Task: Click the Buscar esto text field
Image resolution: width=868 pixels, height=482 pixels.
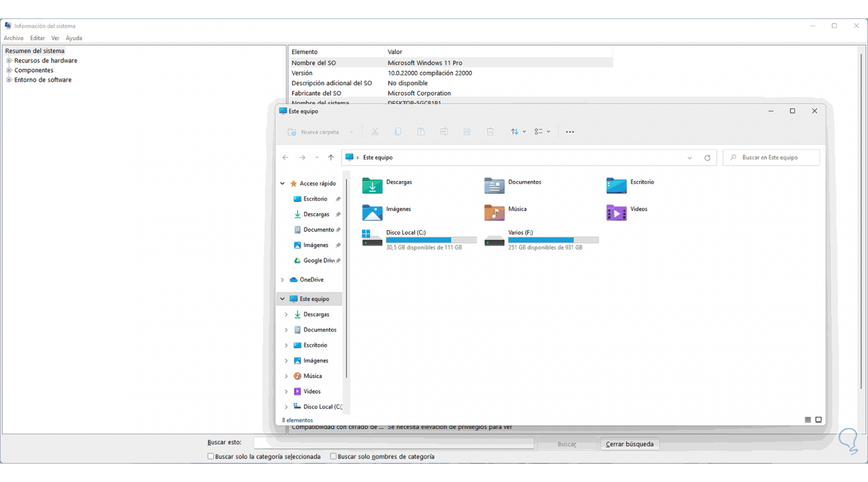Action: pos(394,443)
